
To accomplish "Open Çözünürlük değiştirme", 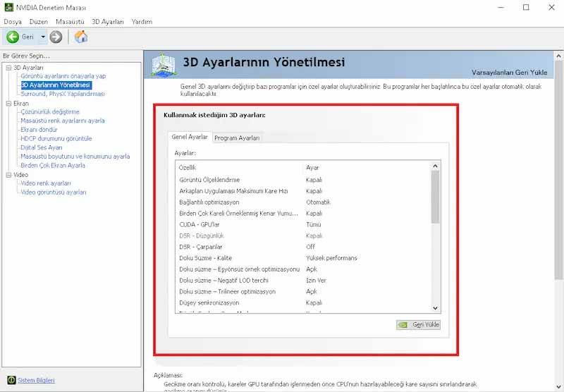I will point(50,112).
